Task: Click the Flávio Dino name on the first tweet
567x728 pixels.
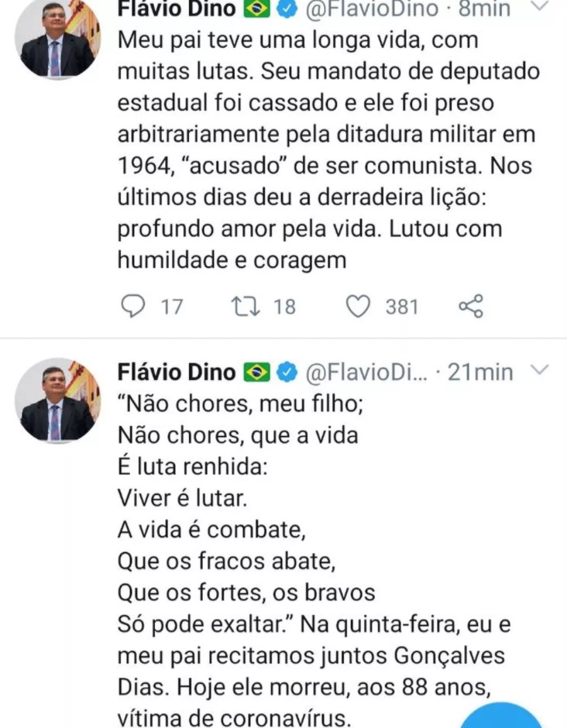Action: (176, 10)
